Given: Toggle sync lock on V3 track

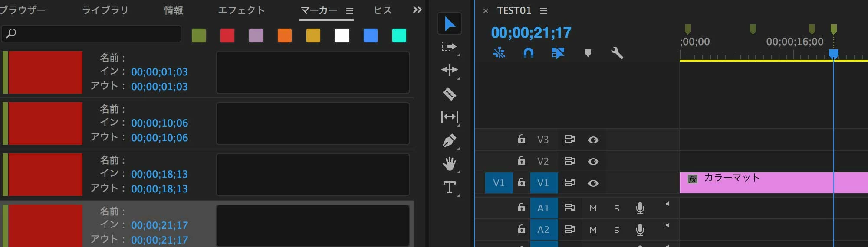Looking at the screenshot, I should 570,139.
